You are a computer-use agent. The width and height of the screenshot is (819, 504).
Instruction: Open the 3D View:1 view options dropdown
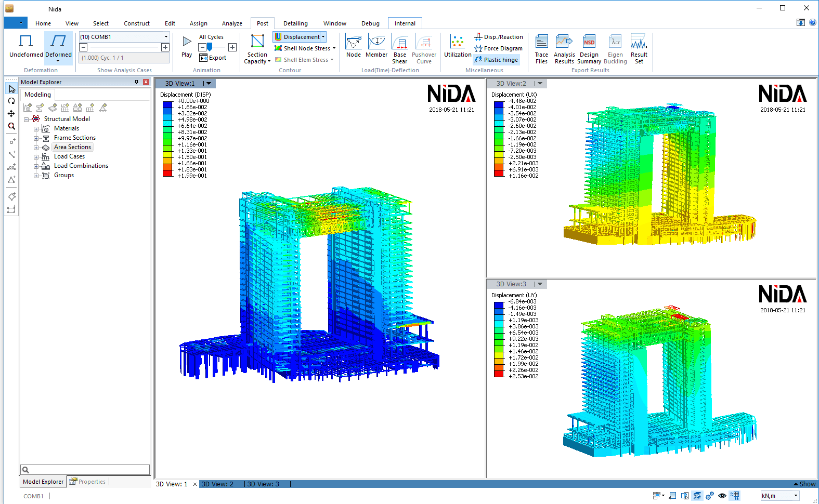coord(209,83)
